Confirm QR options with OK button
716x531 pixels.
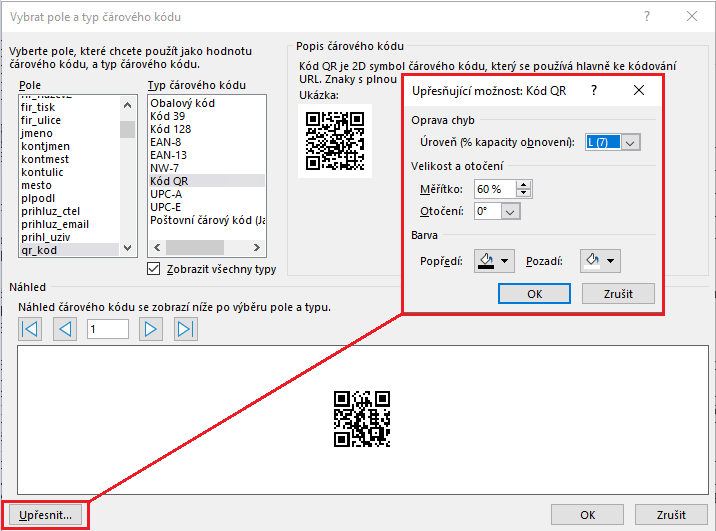point(534,294)
